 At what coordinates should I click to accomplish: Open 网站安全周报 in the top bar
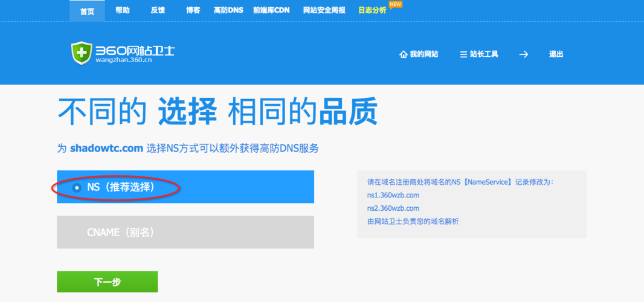click(324, 11)
